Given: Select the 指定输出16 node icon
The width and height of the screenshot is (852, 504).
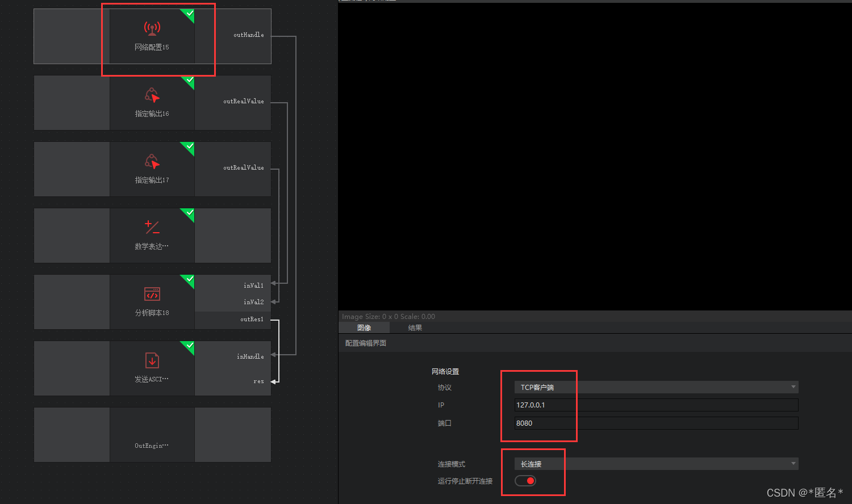Looking at the screenshot, I should (152, 95).
